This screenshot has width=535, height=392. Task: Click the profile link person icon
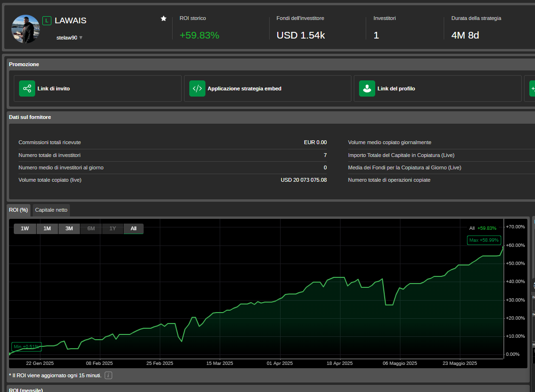[x=367, y=88]
